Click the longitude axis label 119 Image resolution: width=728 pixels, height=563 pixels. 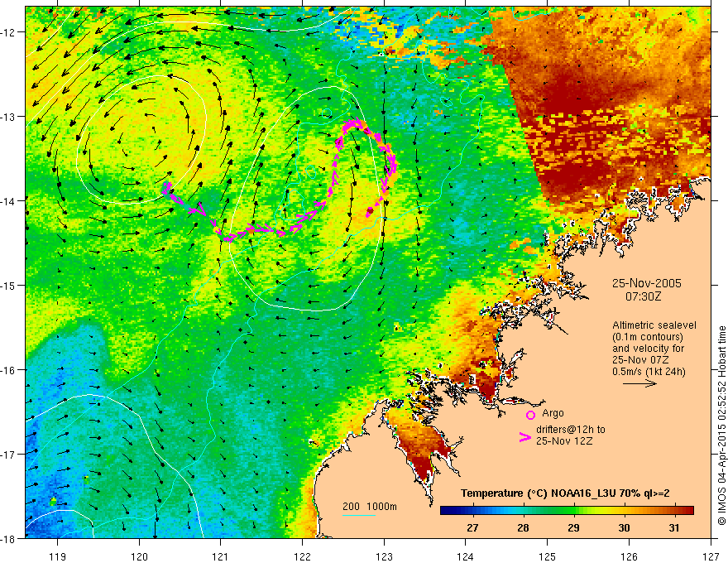(57, 556)
